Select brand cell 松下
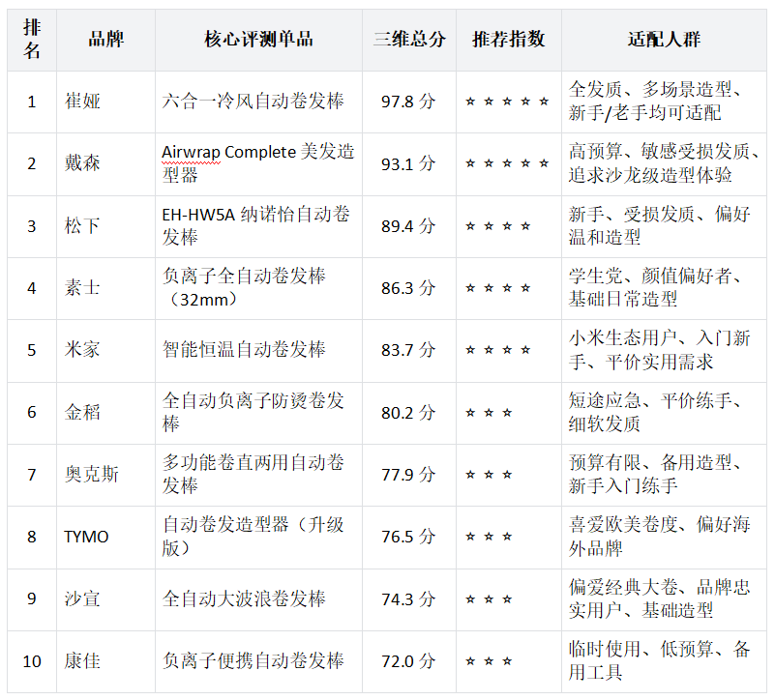 click(105, 227)
